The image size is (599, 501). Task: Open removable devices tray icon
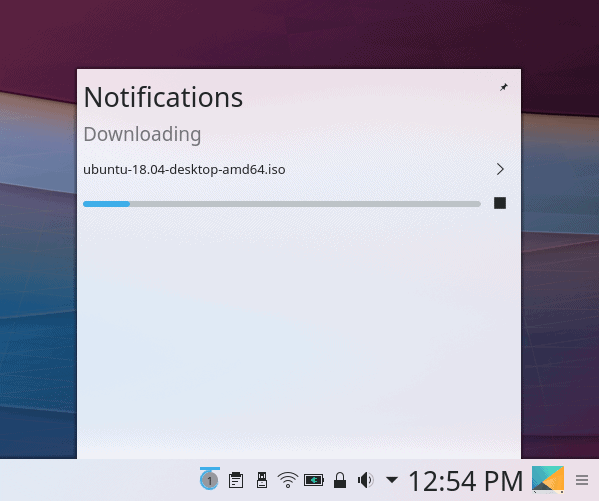pyautogui.click(x=262, y=480)
